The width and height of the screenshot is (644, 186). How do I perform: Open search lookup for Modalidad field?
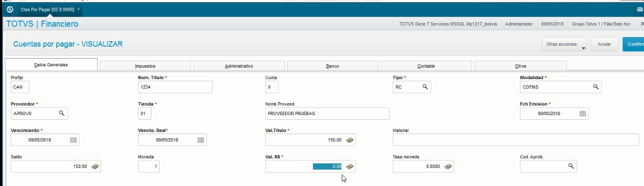(x=596, y=87)
